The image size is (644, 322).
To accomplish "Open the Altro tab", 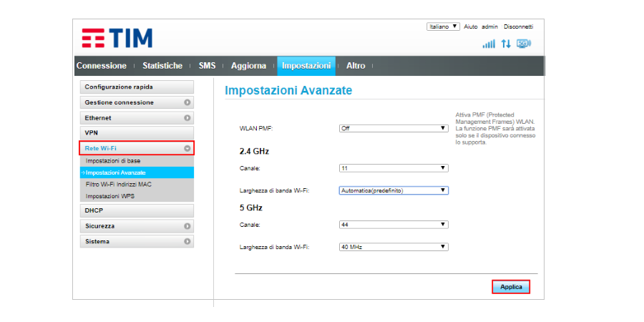I will [356, 66].
